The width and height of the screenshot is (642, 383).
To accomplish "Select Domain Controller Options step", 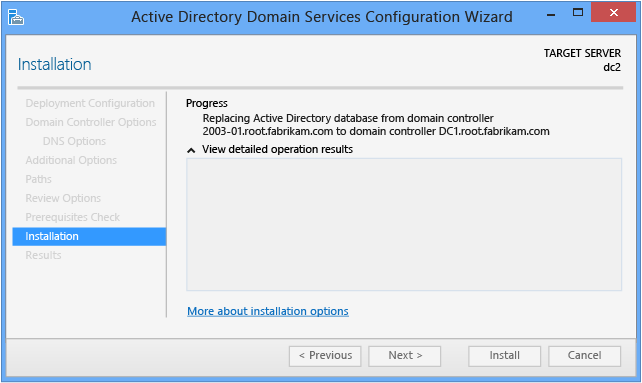I will tap(91, 122).
